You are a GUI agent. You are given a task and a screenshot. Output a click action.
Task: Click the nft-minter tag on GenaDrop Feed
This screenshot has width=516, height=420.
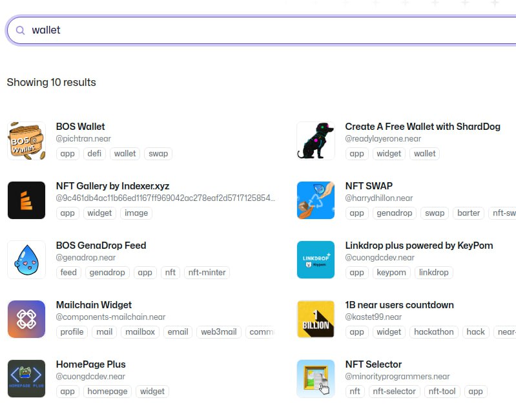207,273
